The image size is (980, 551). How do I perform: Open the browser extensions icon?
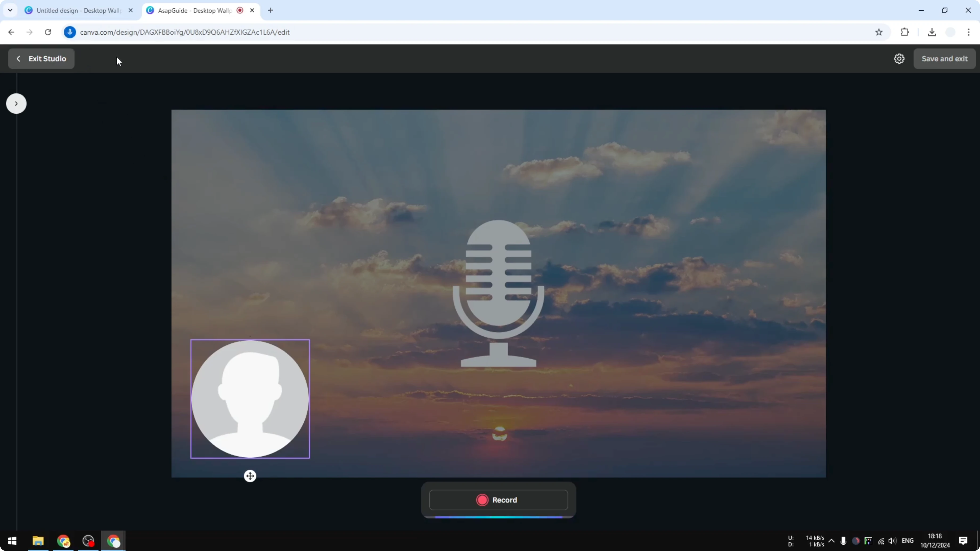click(905, 32)
